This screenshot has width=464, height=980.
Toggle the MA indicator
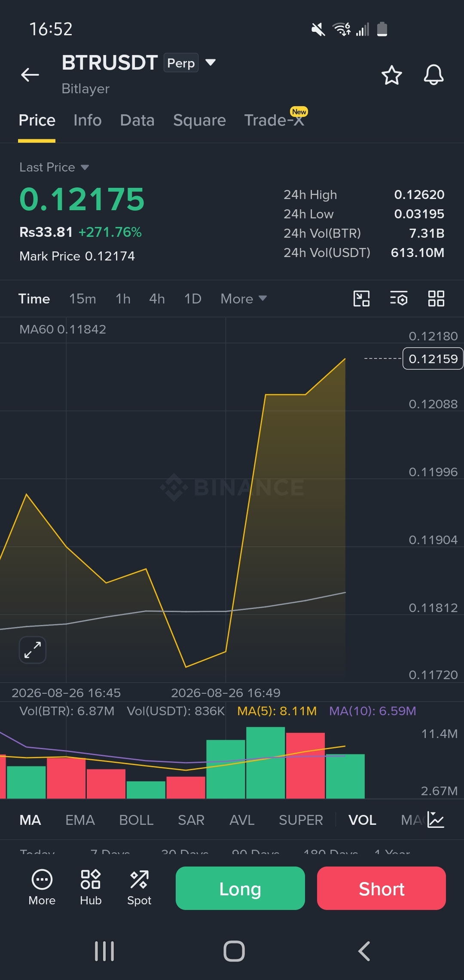click(x=30, y=820)
